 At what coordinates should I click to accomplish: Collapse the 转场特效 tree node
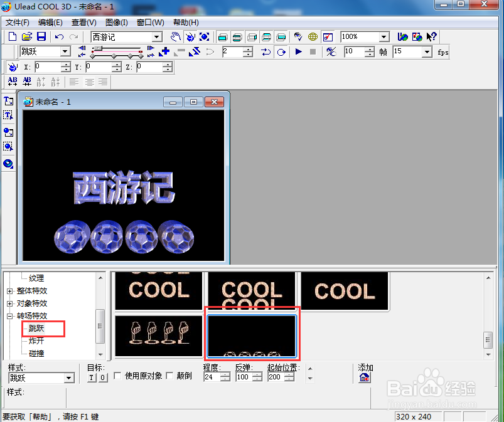(x=9, y=316)
